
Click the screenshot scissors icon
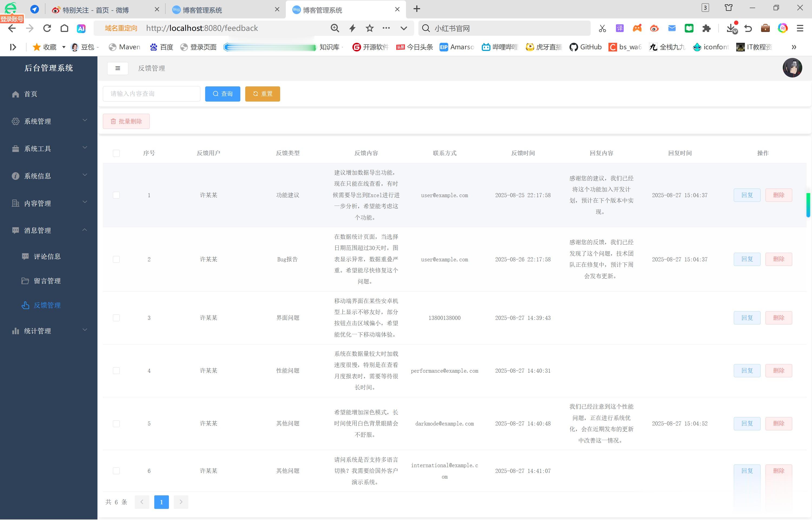pyautogui.click(x=602, y=28)
